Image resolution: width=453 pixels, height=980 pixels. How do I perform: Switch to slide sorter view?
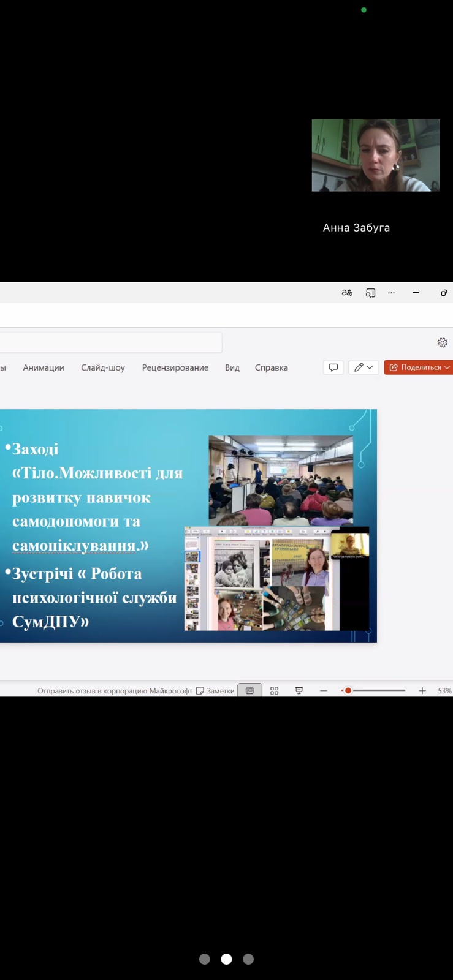[x=274, y=690]
